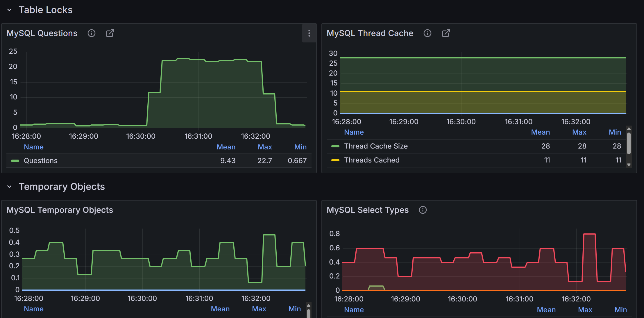Click Questions Min value 0.667
The width and height of the screenshot is (644, 318).
click(297, 161)
